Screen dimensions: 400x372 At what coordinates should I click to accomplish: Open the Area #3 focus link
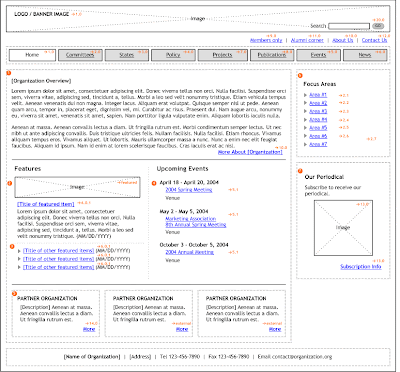pos(318,111)
